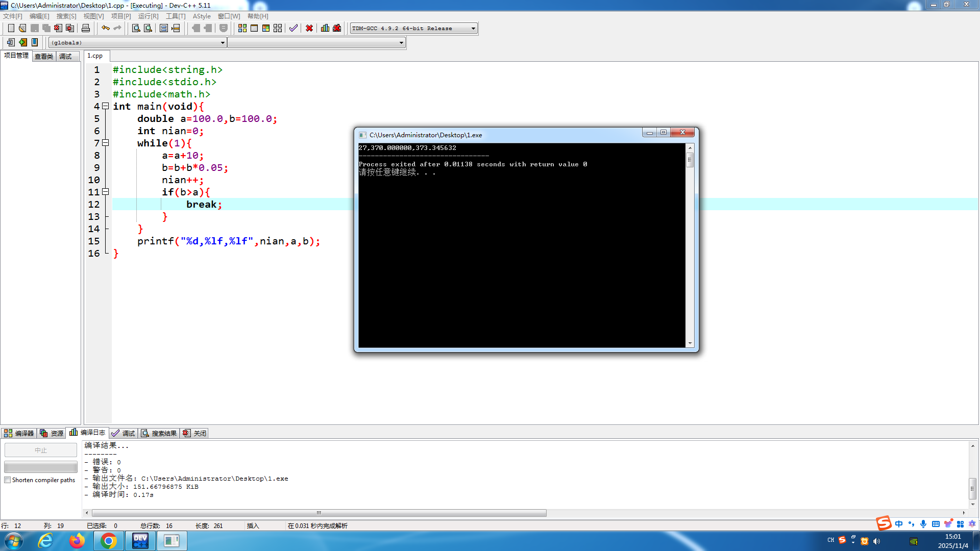This screenshot has width=980, height=551.
Task: Click the New file toolbar icon
Action: coord(11,28)
